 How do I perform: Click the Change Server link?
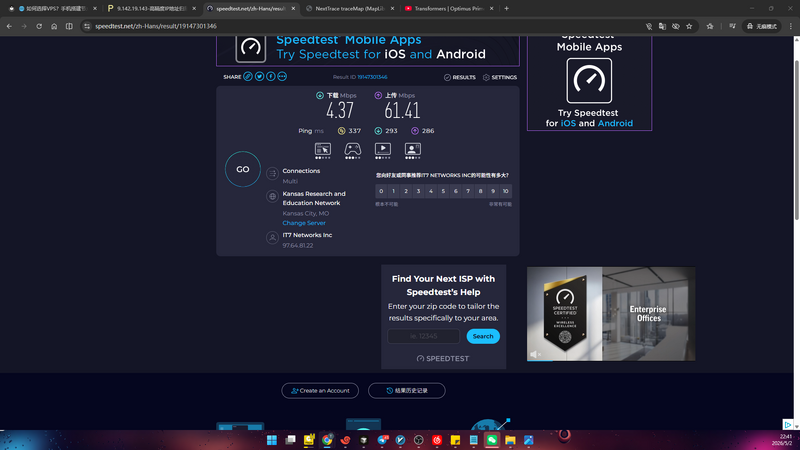[304, 223]
